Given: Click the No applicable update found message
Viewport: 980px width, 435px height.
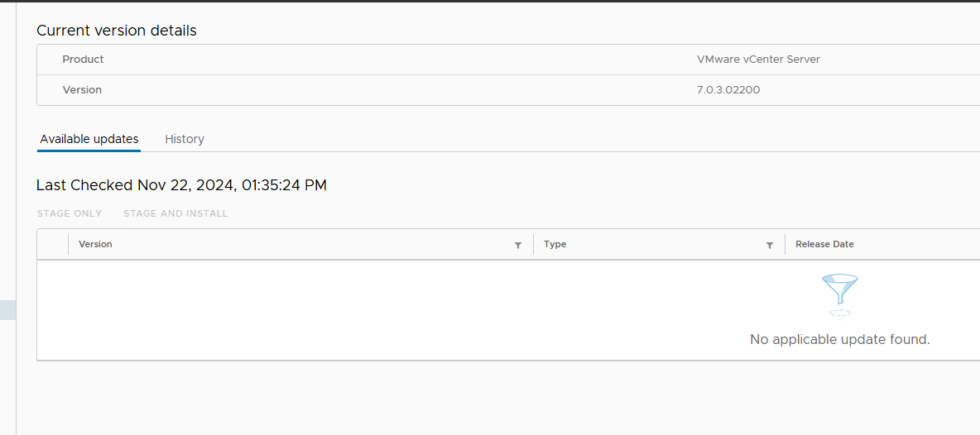Looking at the screenshot, I should point(839,339).
